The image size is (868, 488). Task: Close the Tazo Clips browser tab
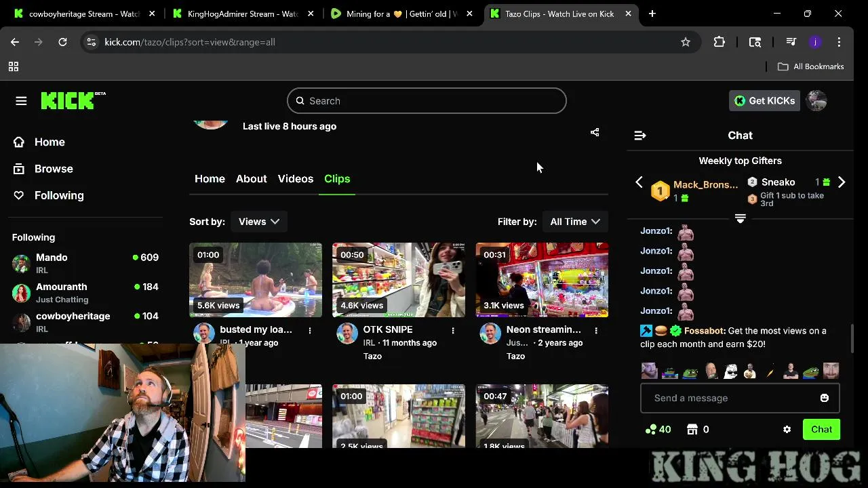[628, 14]
